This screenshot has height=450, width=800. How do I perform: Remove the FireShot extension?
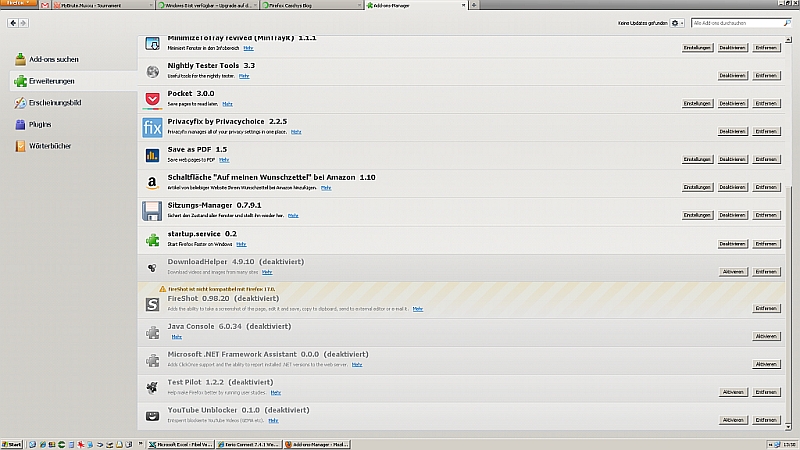point(766,308)
